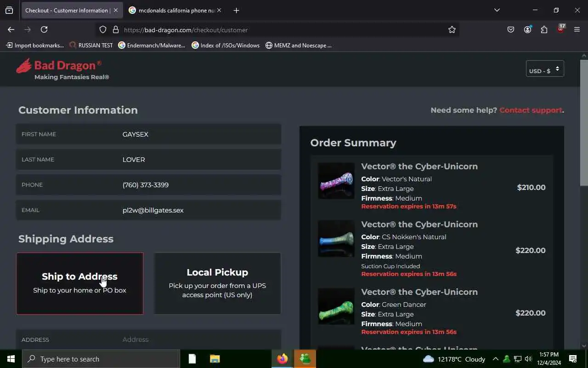Click the red extension badge showing 17

[561, 29]
